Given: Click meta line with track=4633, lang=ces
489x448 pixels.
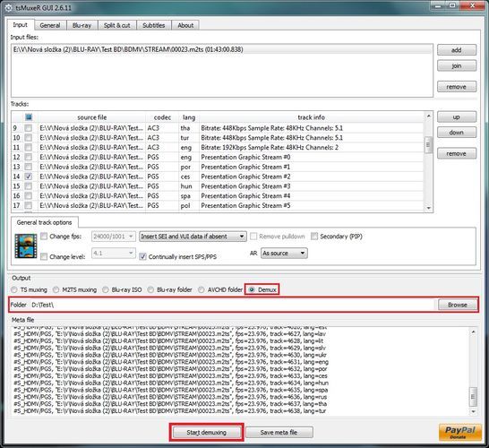Looking at the screenshot, I should click(x=170, y=376).
